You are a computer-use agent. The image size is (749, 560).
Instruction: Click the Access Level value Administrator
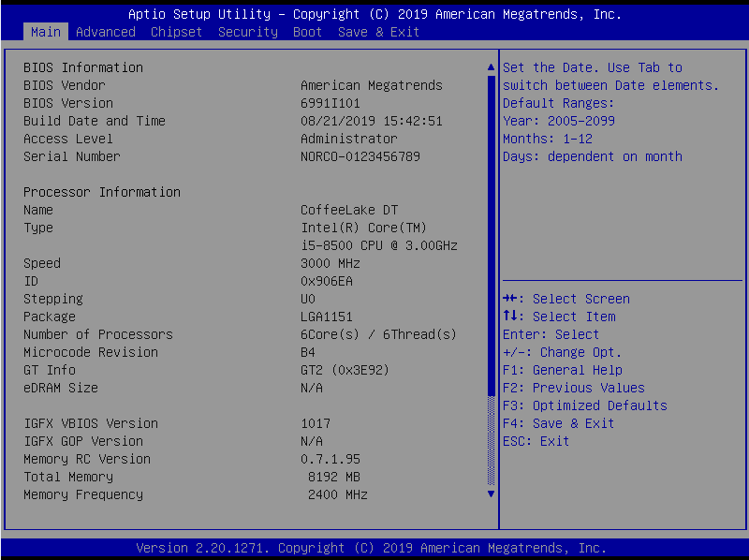tap(349, 139)
